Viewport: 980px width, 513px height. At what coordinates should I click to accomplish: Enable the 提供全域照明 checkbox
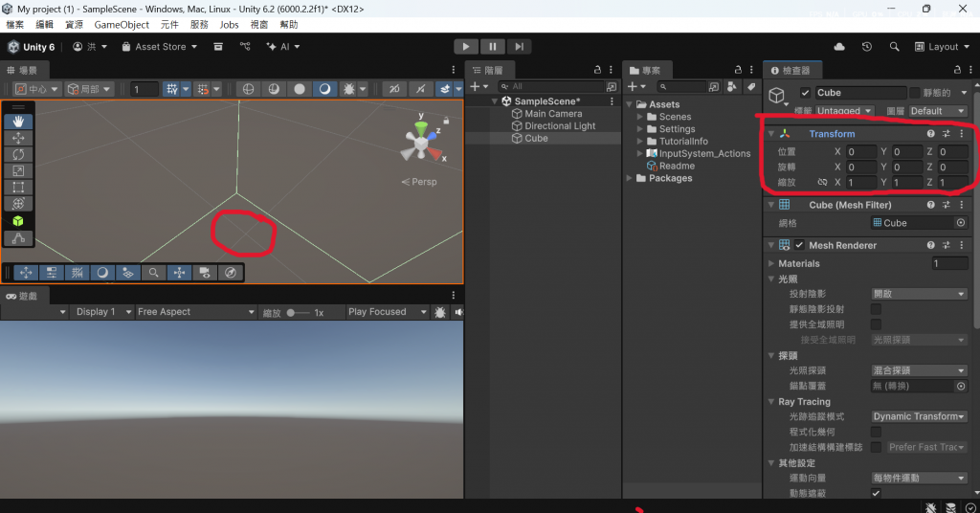pos(877,324)
